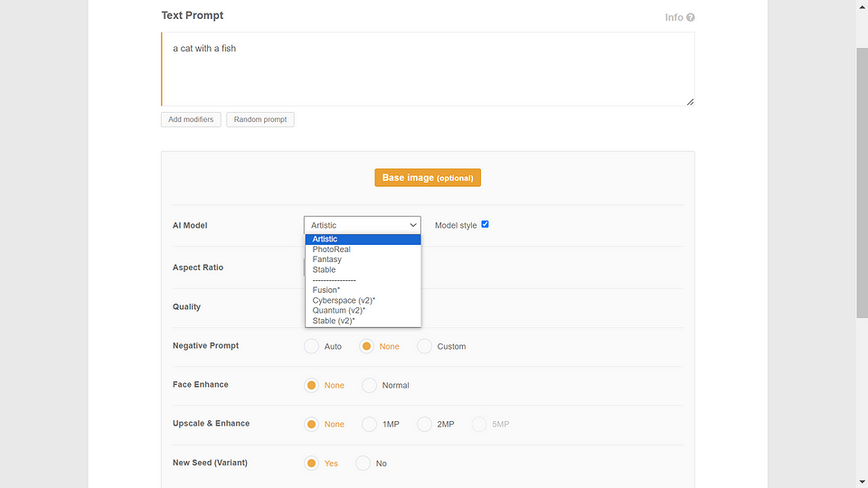The height and width of the screenshot is (488, 868).
Task: Select PhotoReal from model list
Action: [x=332, y=249]
